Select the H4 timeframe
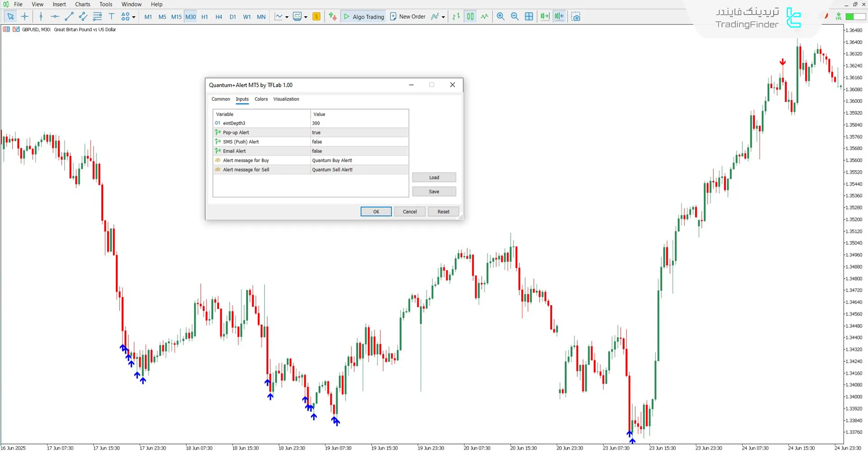 click(x=218, y=17)
